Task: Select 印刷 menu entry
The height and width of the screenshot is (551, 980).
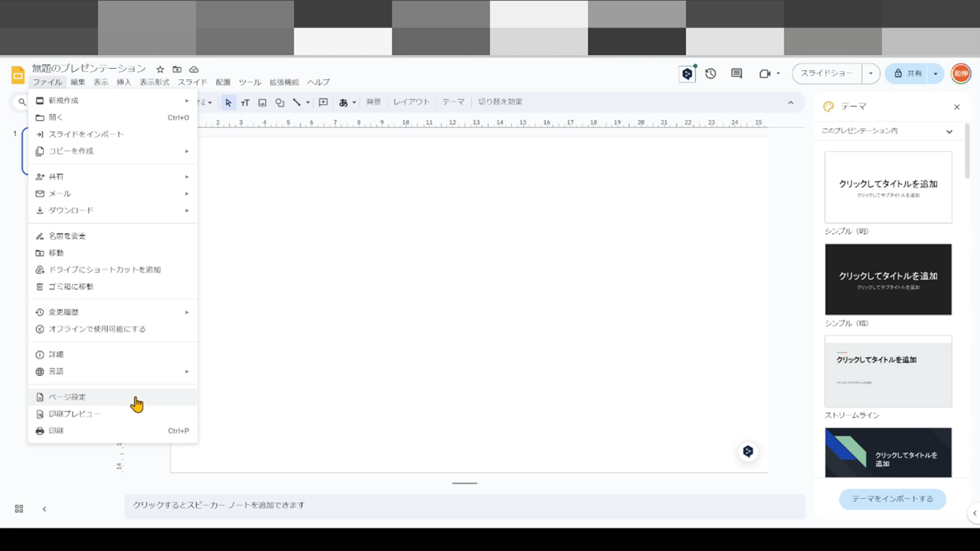Action: [112, 431]
